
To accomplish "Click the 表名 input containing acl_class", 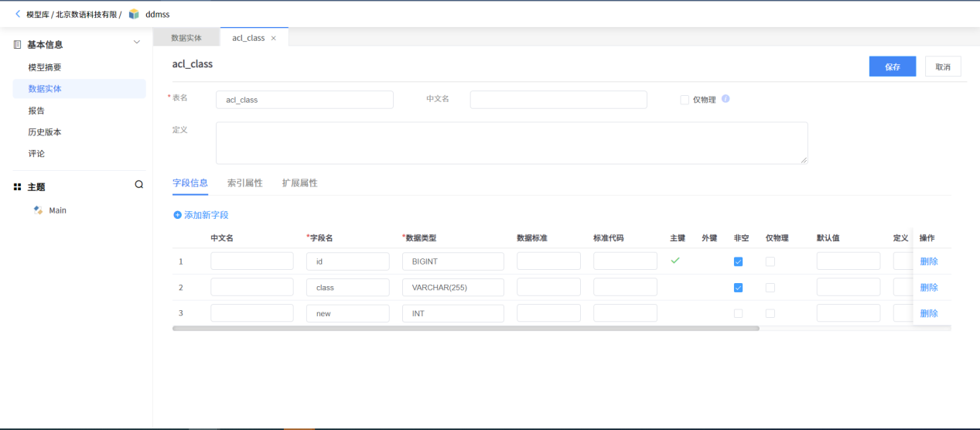I will [x=305, y=100].
